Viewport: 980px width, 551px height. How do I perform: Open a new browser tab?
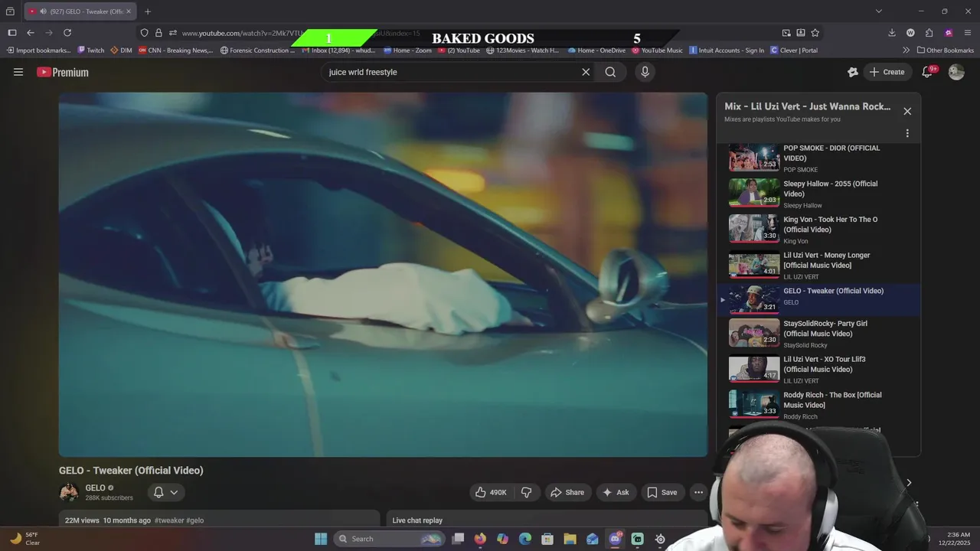click(148, 11)
